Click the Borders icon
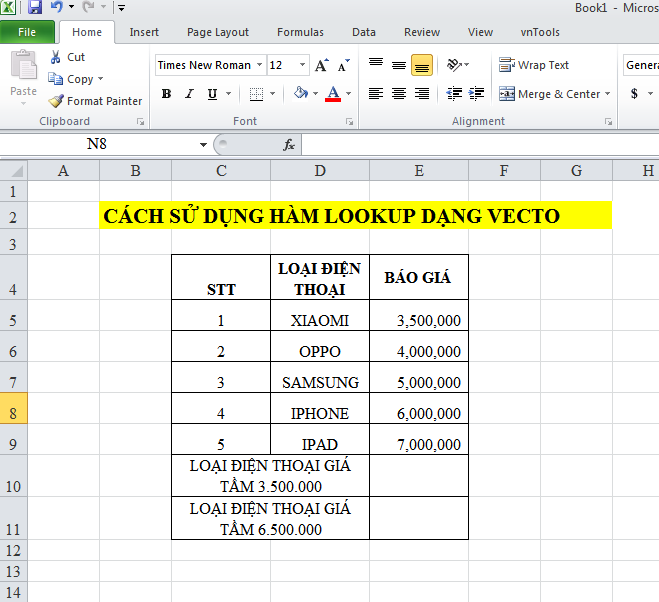The image size is (659, 602). 256,94
